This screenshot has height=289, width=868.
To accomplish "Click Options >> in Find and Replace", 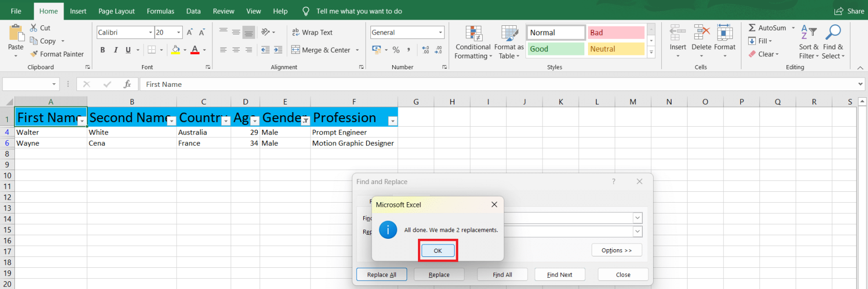I will click(616, 250).
